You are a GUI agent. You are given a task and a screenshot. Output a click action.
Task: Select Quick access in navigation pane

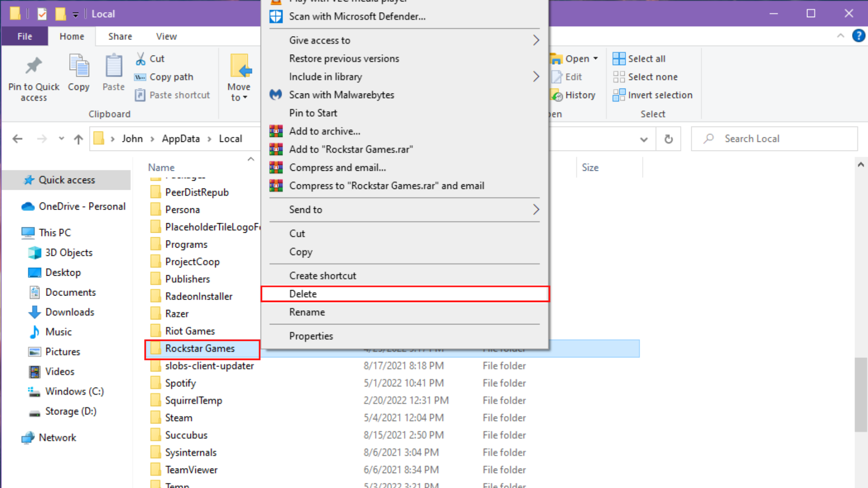point(66,180)
